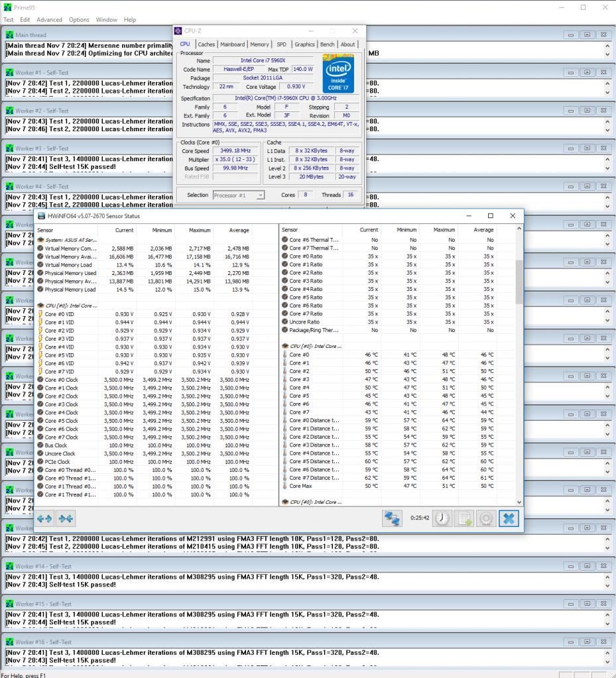Click the round icon beside Bus Clock
616x678 pixels.
(x=40, y=445)
